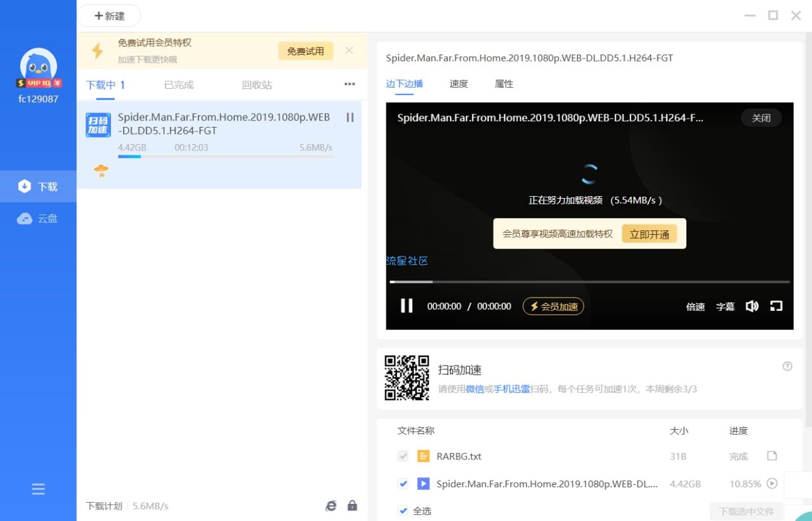
Task: Mute the video with speaker icon
Action: tap(752, 307)
